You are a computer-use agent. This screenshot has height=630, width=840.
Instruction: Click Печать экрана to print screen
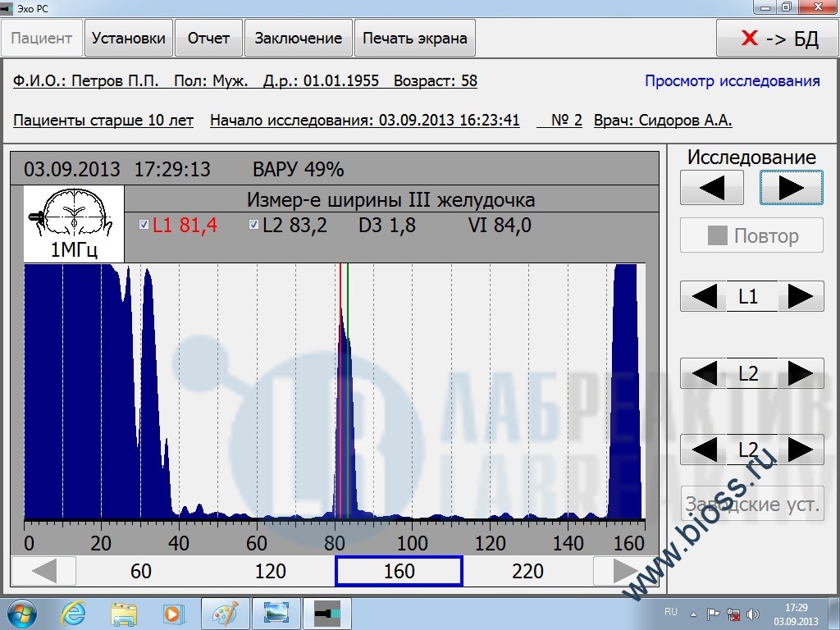coord(414,39)
